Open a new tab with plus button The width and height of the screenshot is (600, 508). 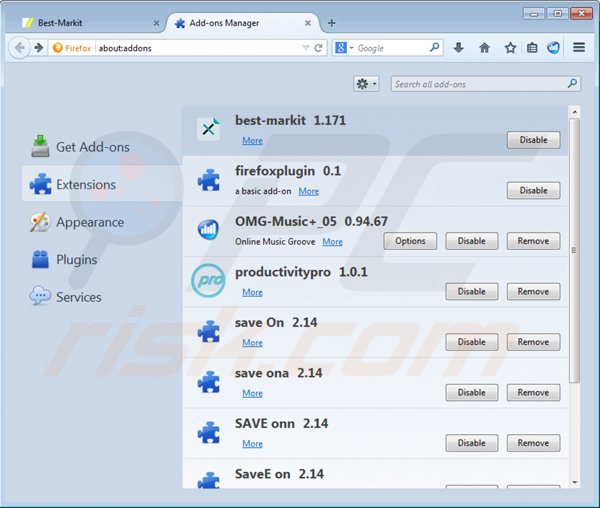[x=332, y=23]
